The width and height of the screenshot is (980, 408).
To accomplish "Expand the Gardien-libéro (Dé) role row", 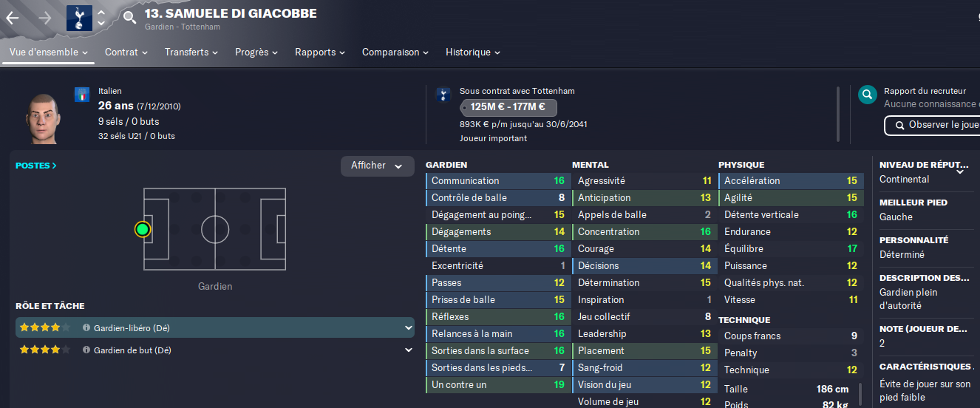I will [215, 327].
